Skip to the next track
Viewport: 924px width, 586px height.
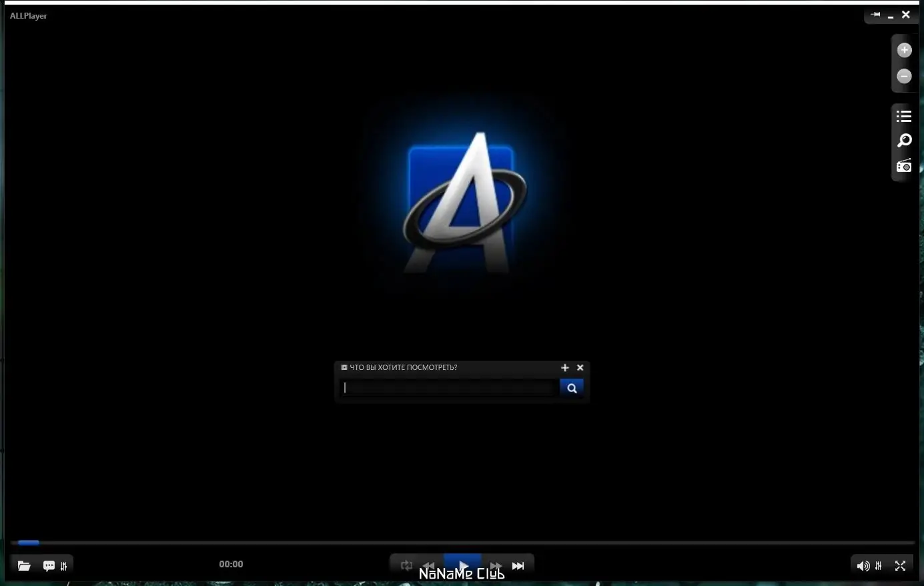(x=518, y=565)
